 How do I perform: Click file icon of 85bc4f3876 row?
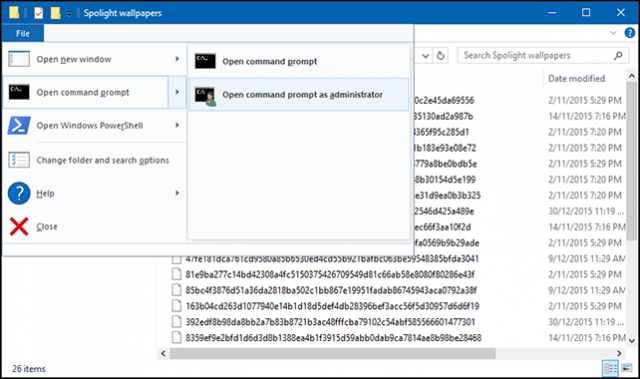[x=176, y=290]
